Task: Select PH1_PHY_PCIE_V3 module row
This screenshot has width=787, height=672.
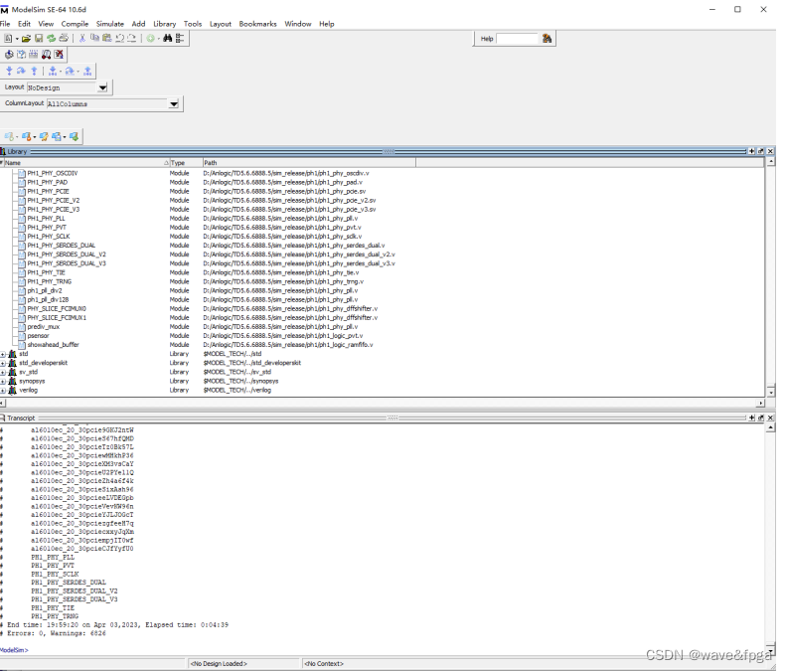Action: [x=382, y=210]
